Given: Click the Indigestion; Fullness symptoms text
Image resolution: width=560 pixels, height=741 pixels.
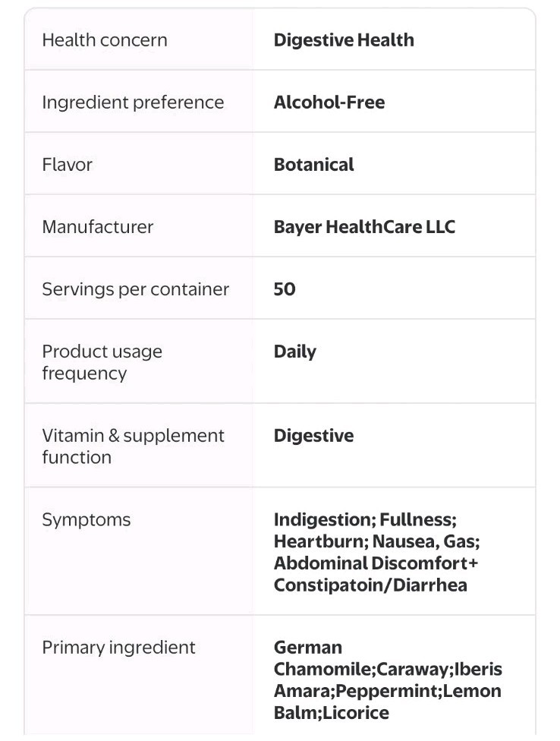Looking at the screenshot, I should [x=365, y=520].
